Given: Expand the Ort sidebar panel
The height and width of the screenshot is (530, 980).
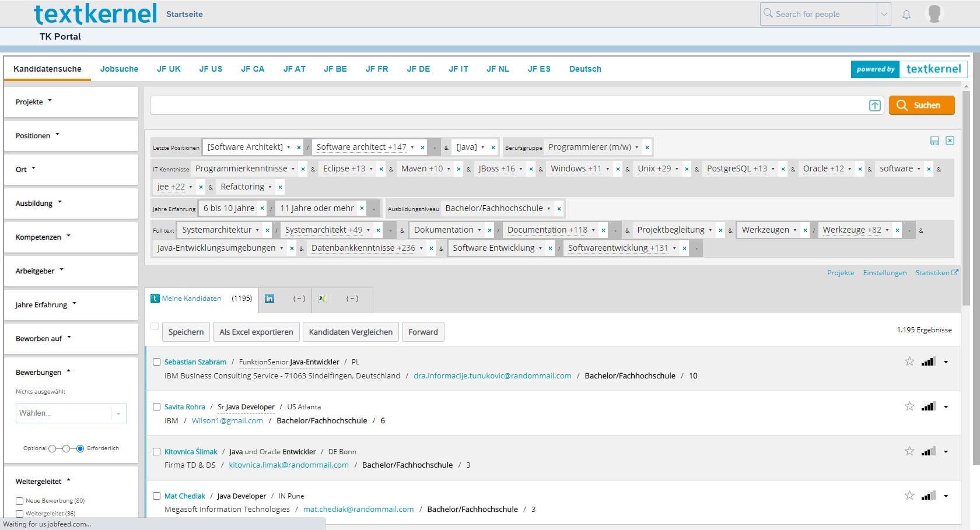Looking at the screenshot, I should [x=71, y=170].
